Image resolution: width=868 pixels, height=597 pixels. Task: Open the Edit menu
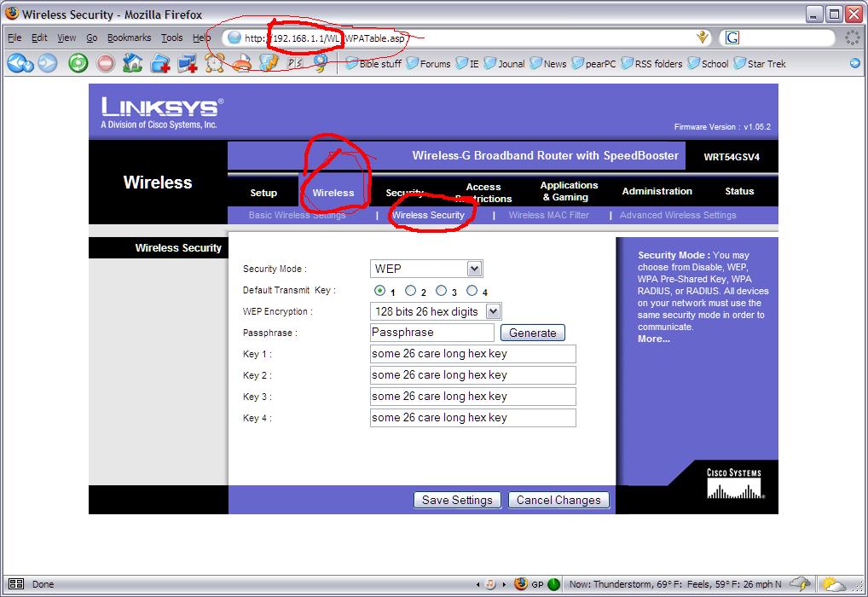39,38
